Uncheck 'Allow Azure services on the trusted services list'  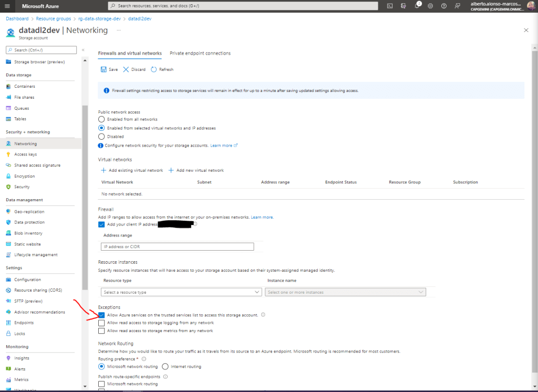click(101, 315)
